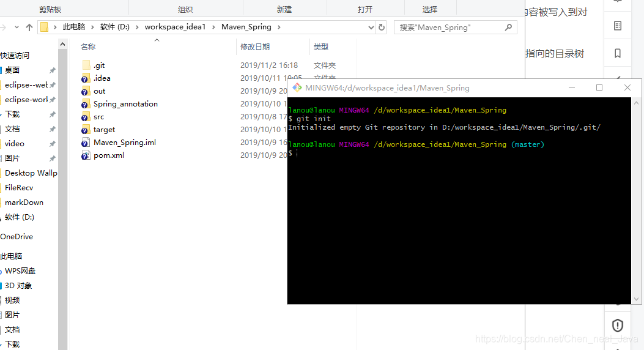Select the Maven_Spring.iml file name

coord(125,143)
